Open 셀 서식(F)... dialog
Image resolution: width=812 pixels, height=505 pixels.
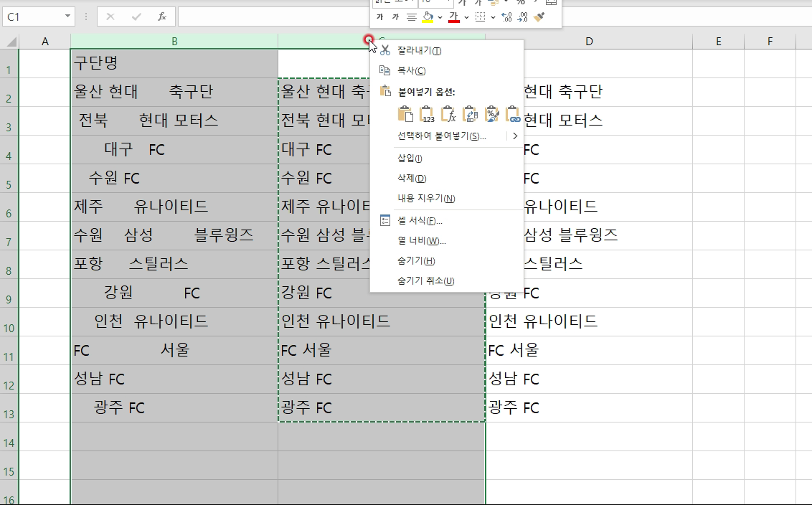pyautogui.click(x=420, y=221)
